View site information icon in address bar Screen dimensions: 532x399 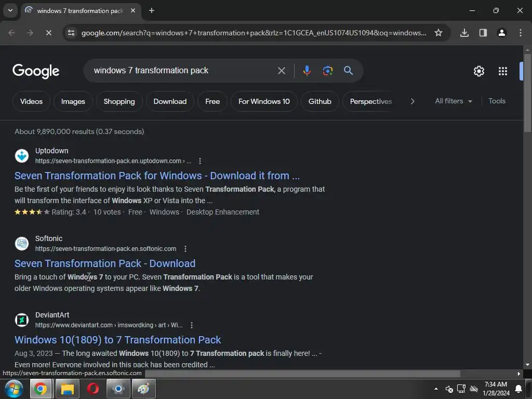tap(71, 33)
